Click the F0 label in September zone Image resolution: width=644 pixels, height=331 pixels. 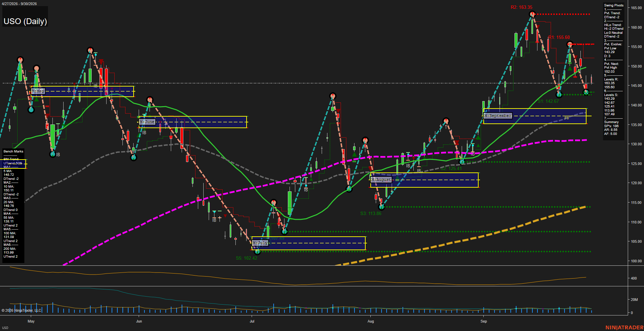point(567,118)
